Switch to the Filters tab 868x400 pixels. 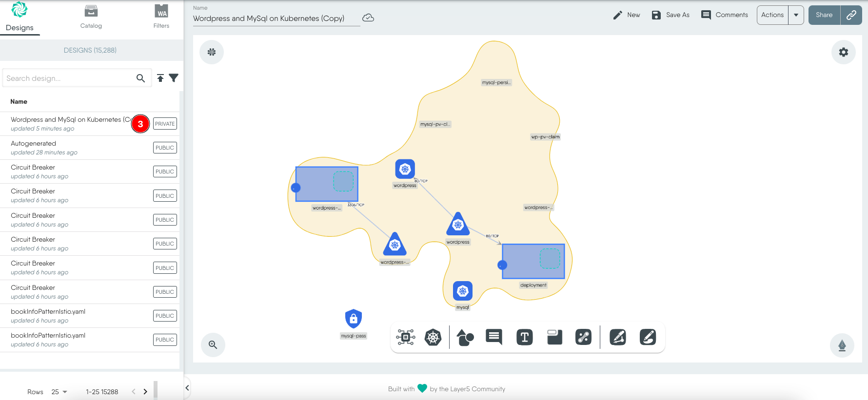(161, 17)
